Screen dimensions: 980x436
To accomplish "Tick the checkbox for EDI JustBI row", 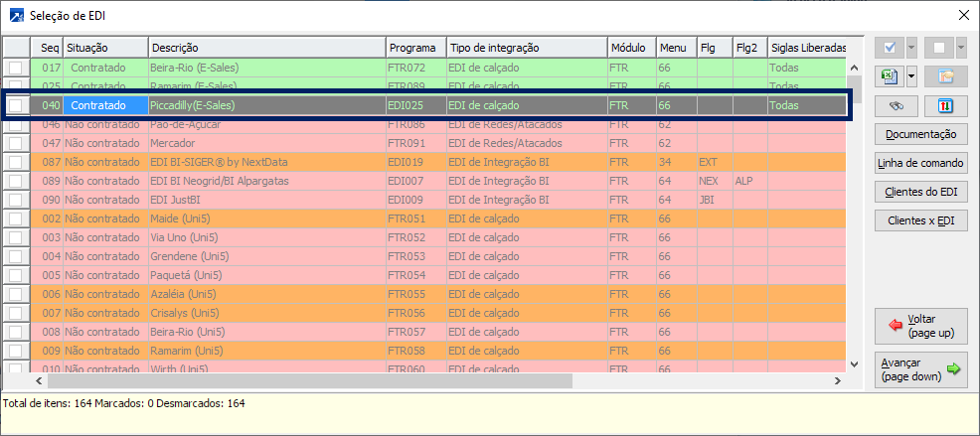I will coord(16,200).
